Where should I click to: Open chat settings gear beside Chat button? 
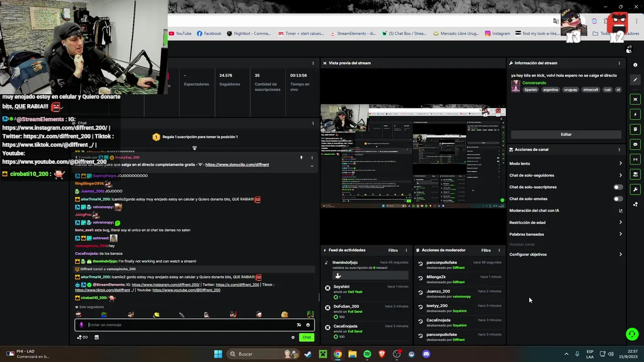[293, 337]
